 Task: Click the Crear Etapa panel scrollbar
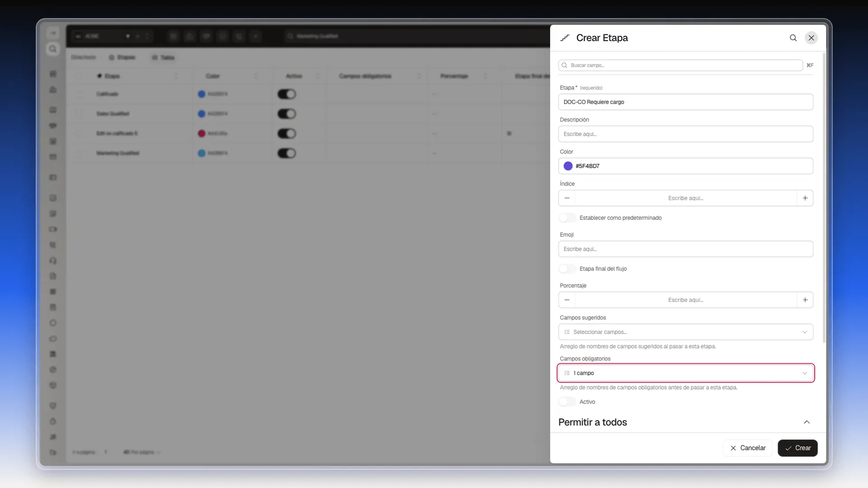[824, 198]
